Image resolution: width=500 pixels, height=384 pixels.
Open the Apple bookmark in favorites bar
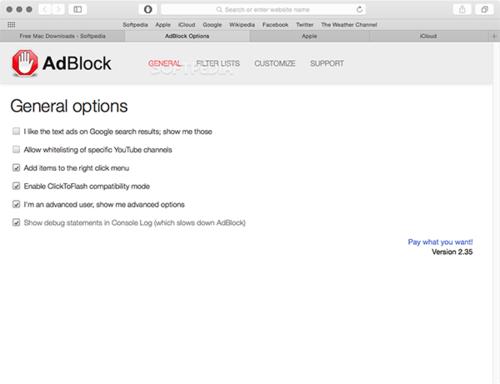[163, 25]
